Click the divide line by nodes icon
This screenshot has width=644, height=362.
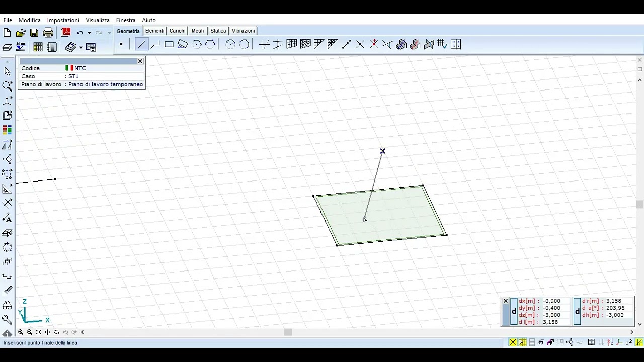346,45
